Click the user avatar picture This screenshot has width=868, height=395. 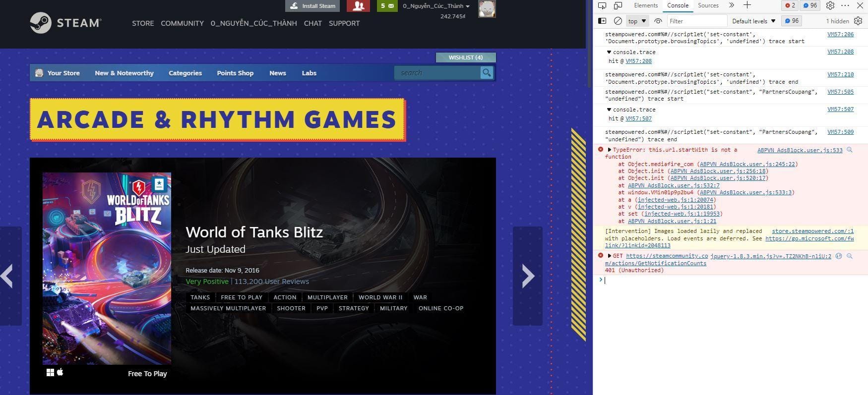pyautogui.click(x=487, y=9)
